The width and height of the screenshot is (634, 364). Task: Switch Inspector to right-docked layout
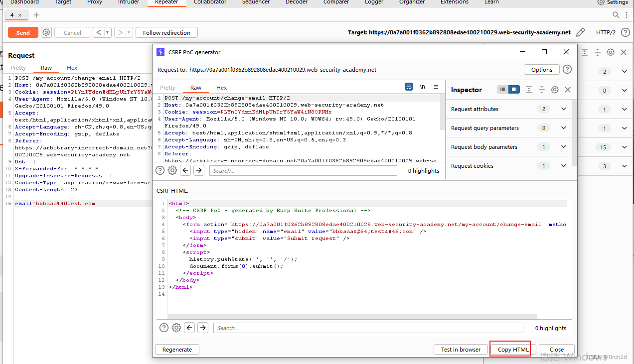[514, 90]
